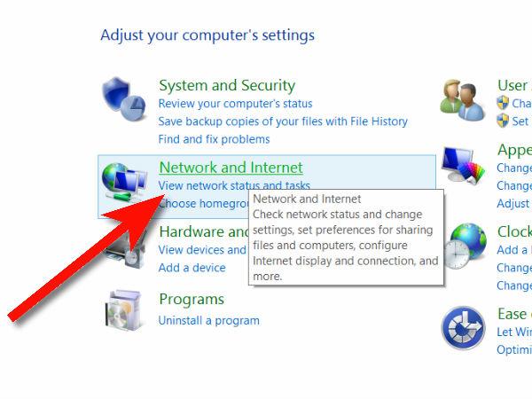Open the Network and Internet heading

231,168
